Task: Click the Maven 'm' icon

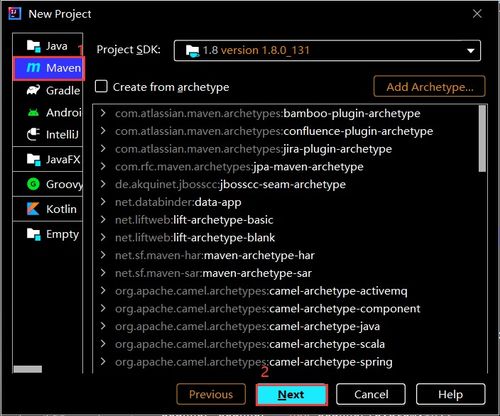Action: tap(33, 68)
